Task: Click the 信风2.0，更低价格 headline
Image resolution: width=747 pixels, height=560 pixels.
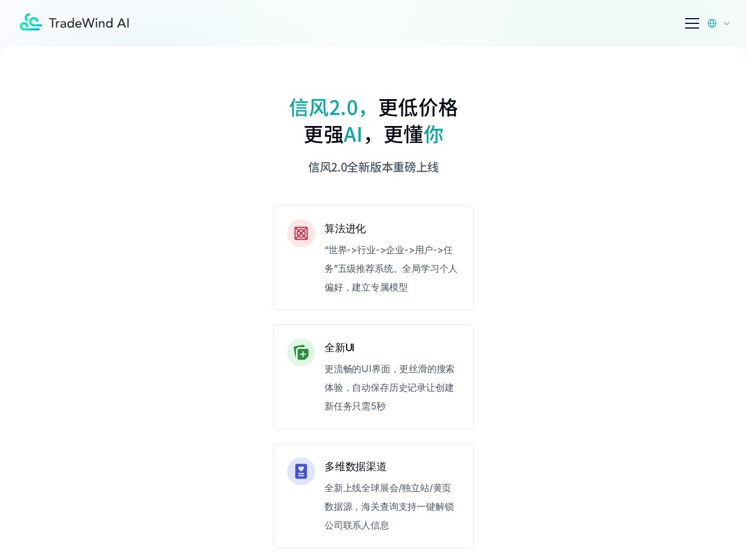Action: click(373, 108)
